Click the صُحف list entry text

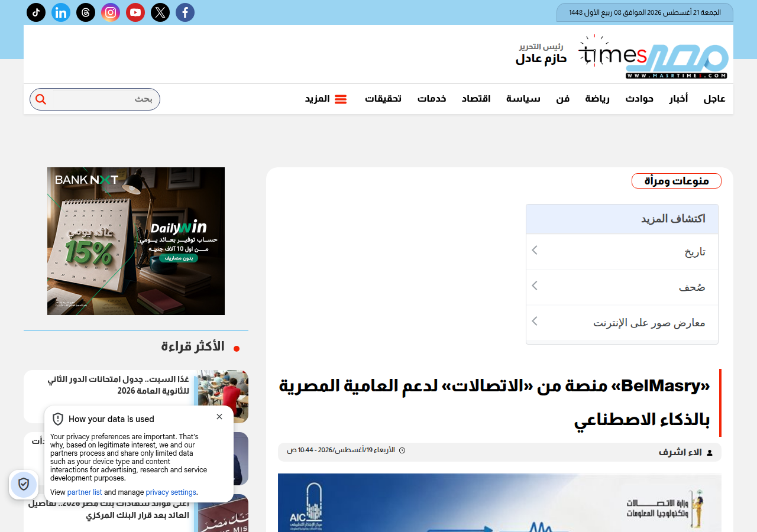point(692,287)
